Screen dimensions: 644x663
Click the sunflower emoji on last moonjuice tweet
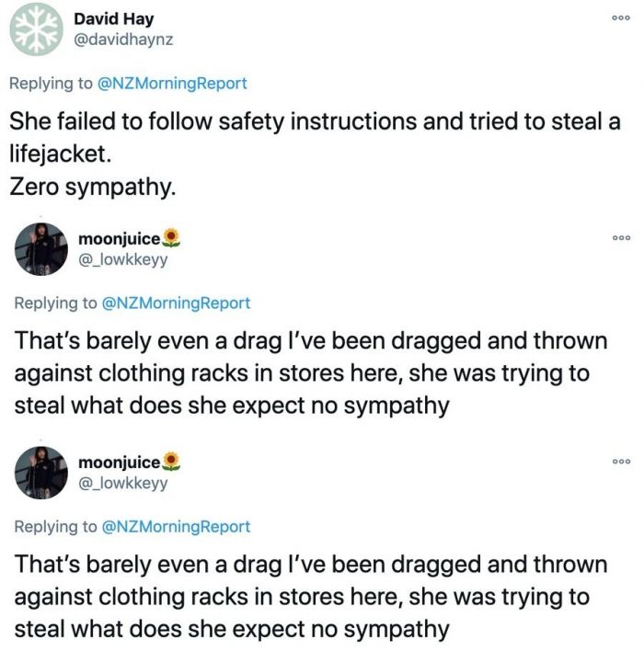coord(171,462)
